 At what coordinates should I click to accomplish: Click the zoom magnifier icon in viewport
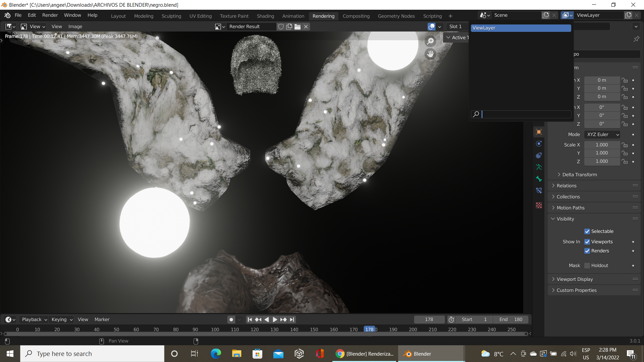click(x=430, y=41)
